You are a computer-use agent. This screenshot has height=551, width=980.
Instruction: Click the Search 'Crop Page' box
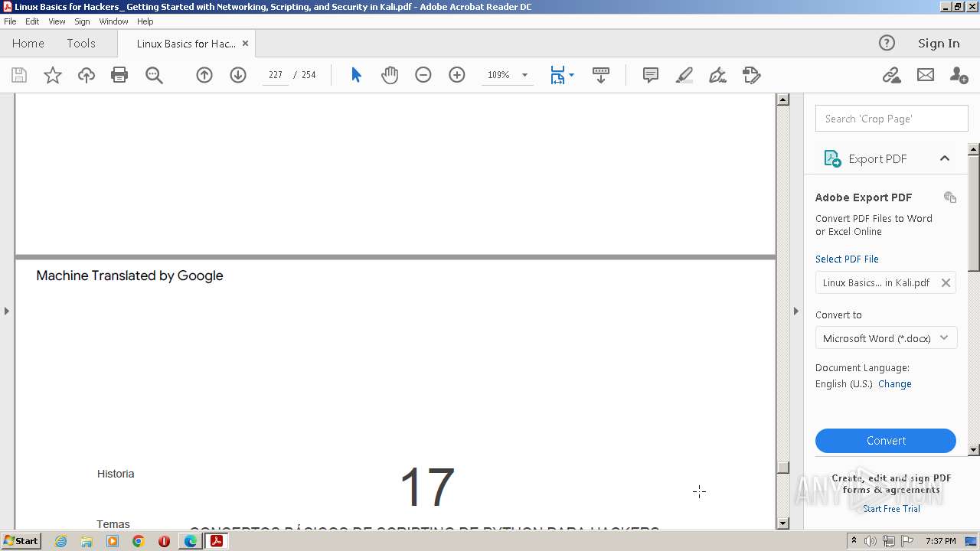tap(892, 119)
